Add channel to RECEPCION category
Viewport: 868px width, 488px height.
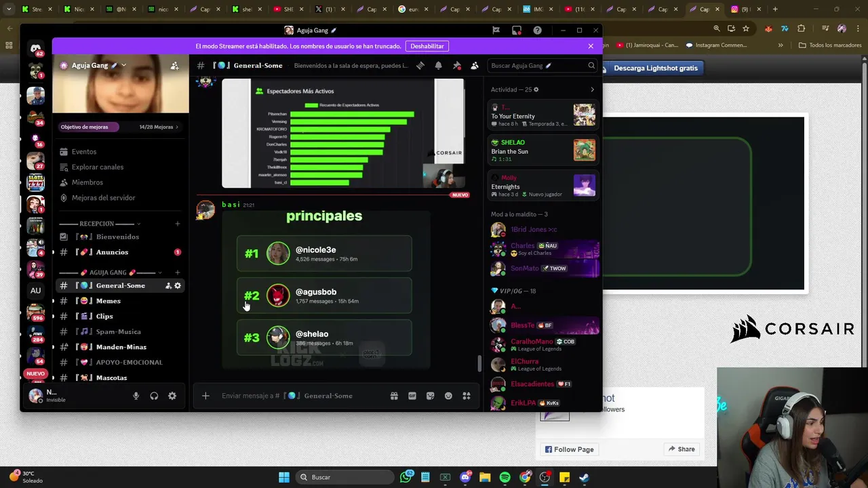pyautogui.click(x=178, y=224)
